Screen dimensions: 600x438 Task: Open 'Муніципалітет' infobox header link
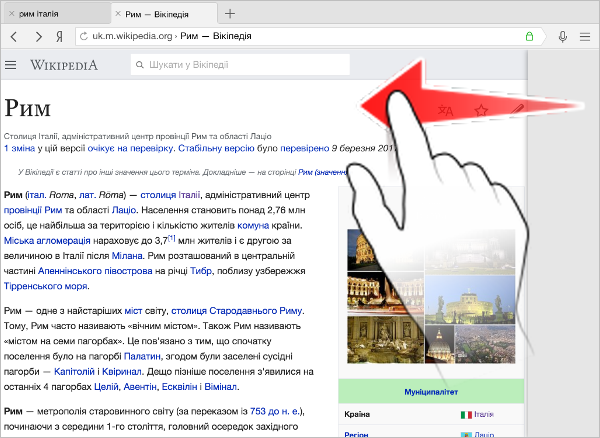(431, 392)
